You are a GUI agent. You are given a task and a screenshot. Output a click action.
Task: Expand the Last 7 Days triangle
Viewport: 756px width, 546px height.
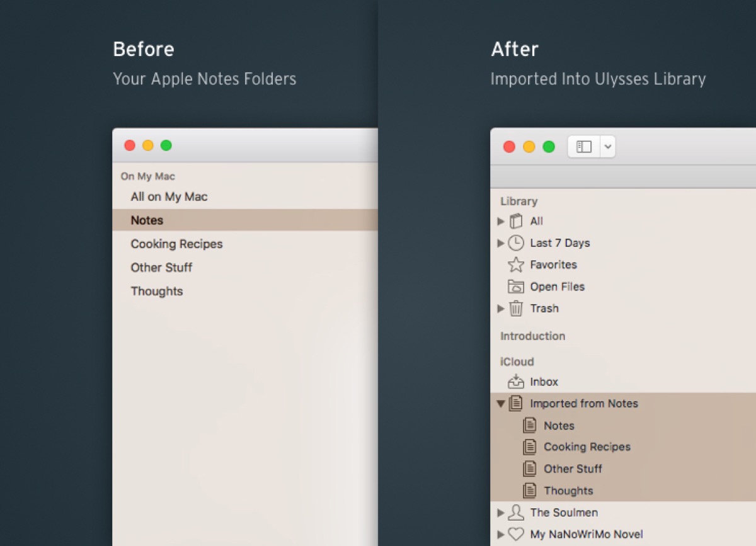click(501, 242)
